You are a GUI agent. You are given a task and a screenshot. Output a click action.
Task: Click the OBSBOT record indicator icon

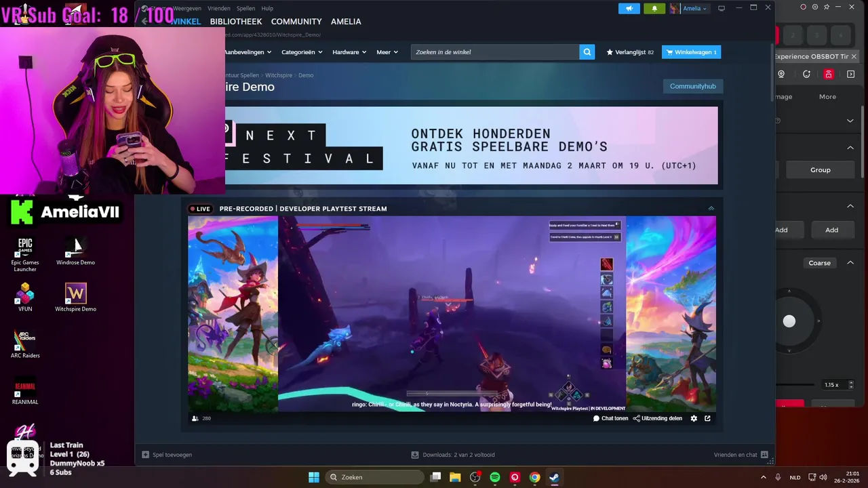click(x=803, y=7)
